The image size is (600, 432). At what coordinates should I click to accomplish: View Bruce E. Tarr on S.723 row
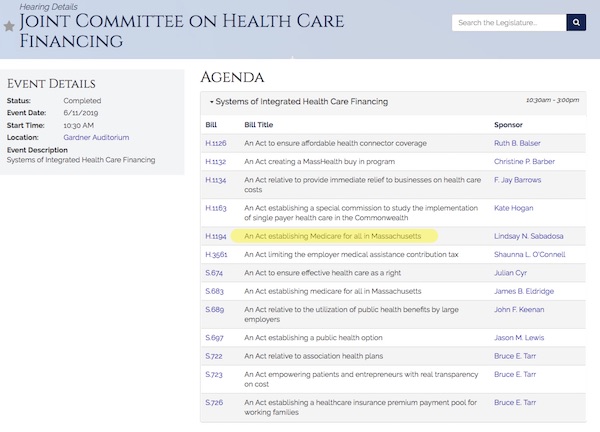[x=515, y=374]
